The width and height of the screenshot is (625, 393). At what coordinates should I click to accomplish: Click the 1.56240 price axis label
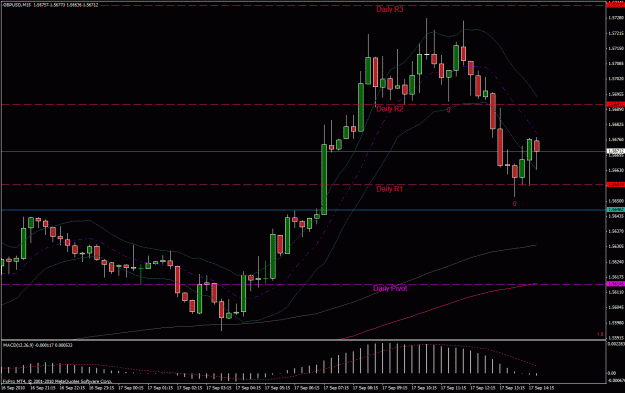click(x=616, y=261)
